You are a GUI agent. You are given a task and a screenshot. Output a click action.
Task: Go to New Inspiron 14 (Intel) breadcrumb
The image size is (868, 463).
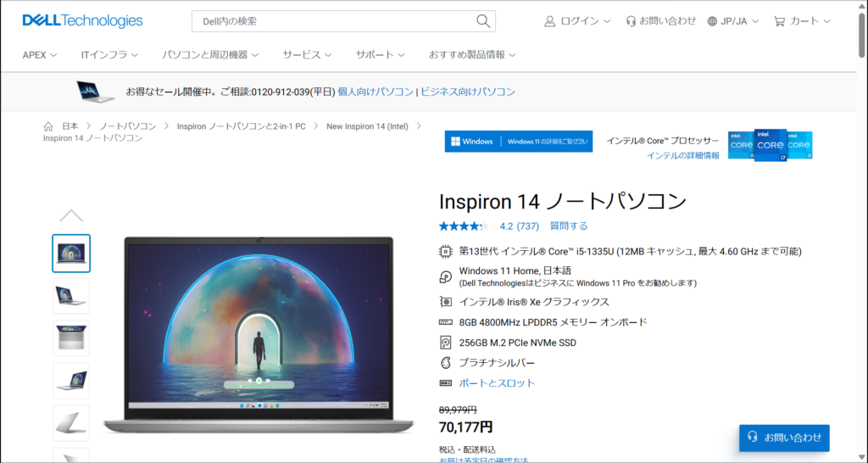click(x=368, y=126)
